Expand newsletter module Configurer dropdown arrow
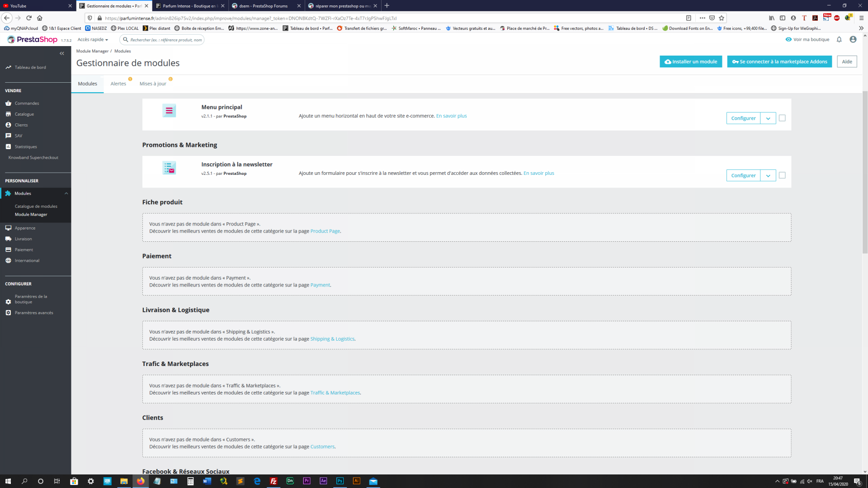Viewport: 868px width, 488px height. tap(768, 176)
